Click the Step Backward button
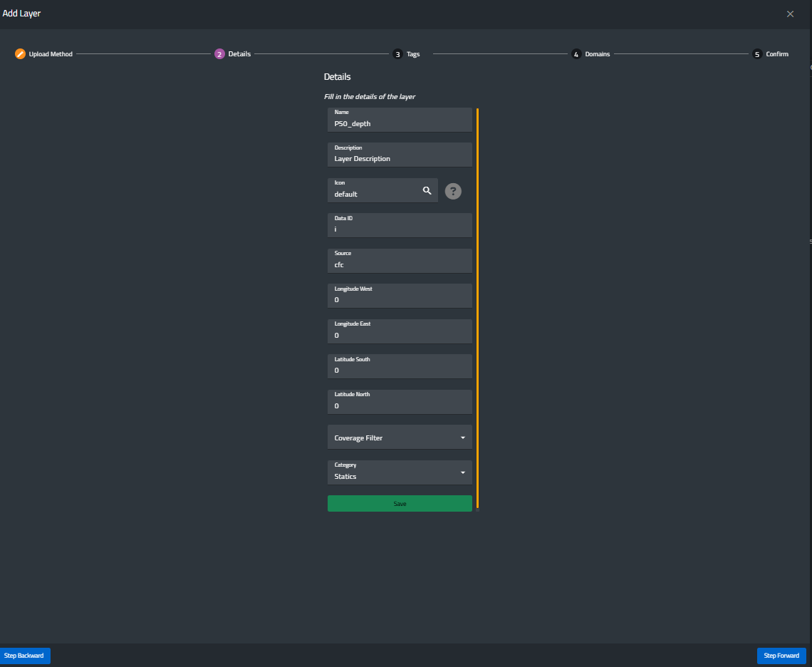Image resolution: width=812 pixels, height=667 pixels. click(24, 656)
